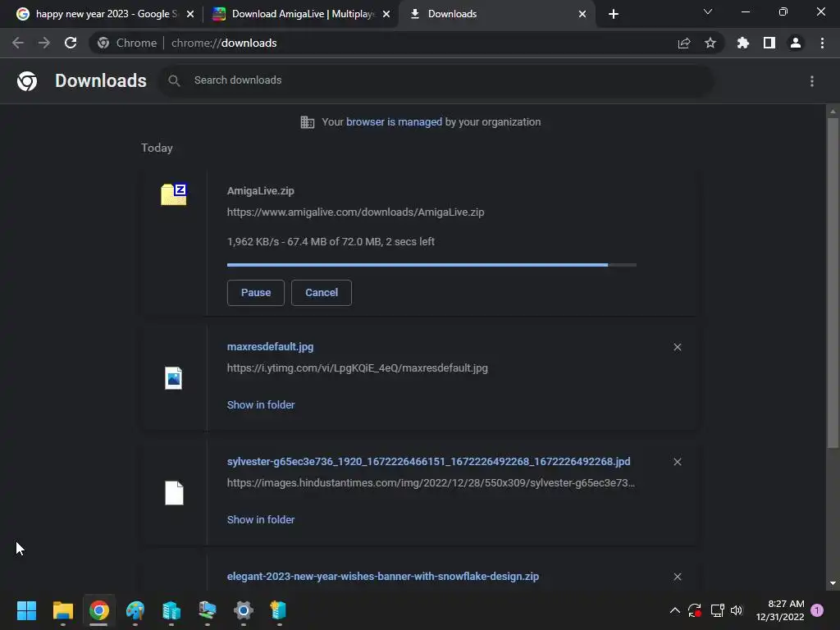The height and width of the screenshot is (630, 840).
Task: Click the Chrome logo beside Downloads title
Action: (27, 81)
